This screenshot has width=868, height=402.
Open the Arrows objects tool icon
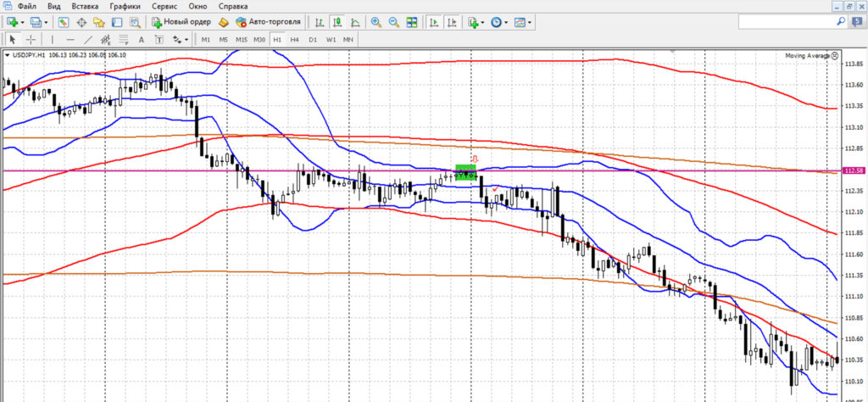point(177,39)
